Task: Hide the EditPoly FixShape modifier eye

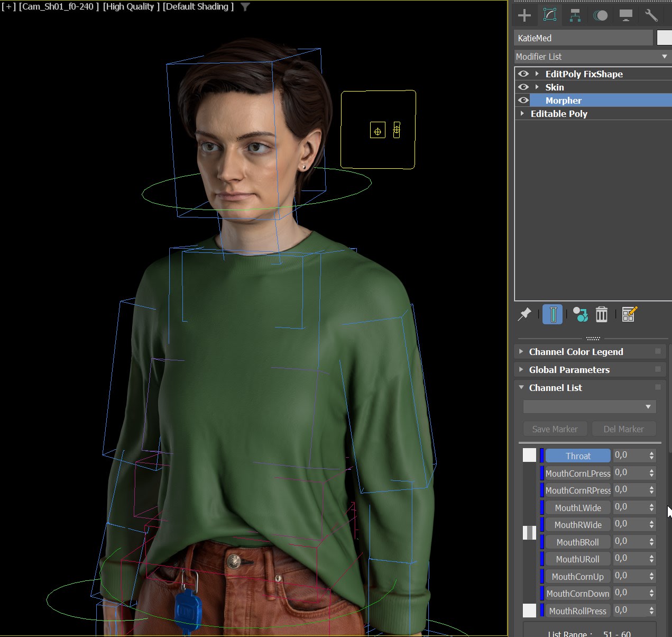Action: [523, 74]
